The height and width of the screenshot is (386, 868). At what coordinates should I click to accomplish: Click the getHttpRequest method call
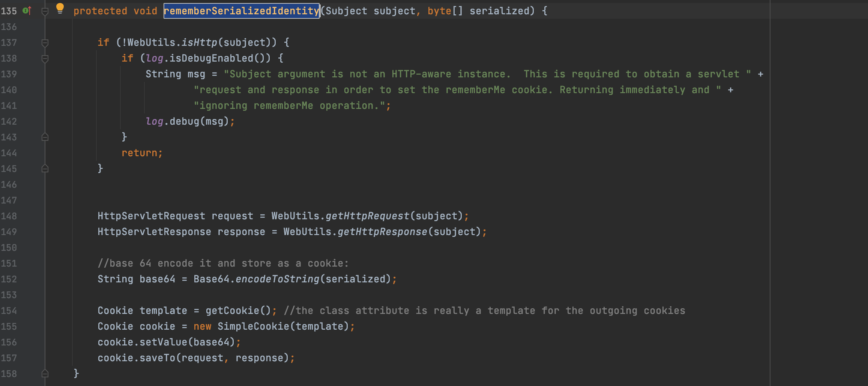tap(367, 216)
